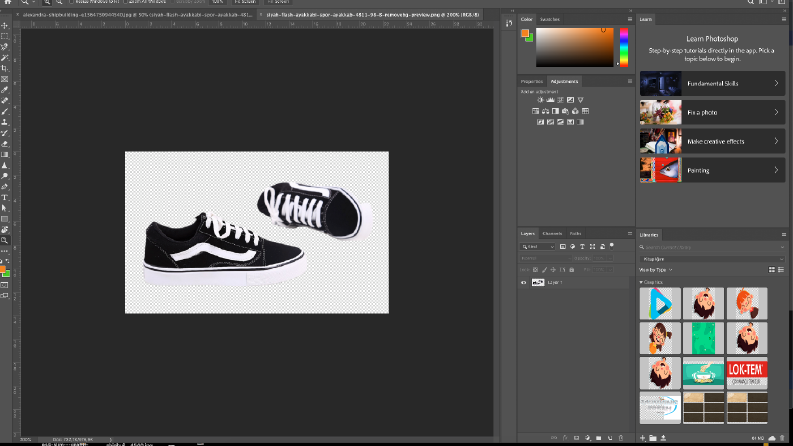Screen dimensions: 793x446
Task: Collapse the Graphics section in Libraries
Action: pos(641,282)
